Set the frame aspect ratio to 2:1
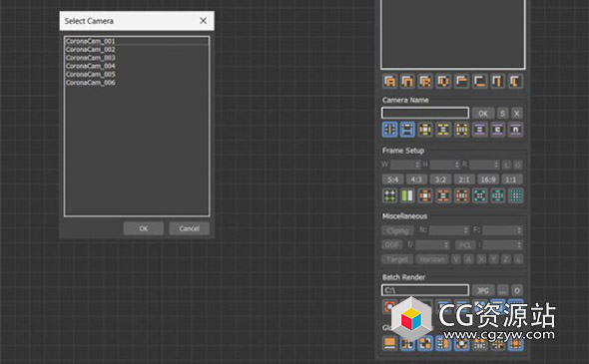Image resolution: width=589 pixels, height=364 pixels. click(464, 180)
